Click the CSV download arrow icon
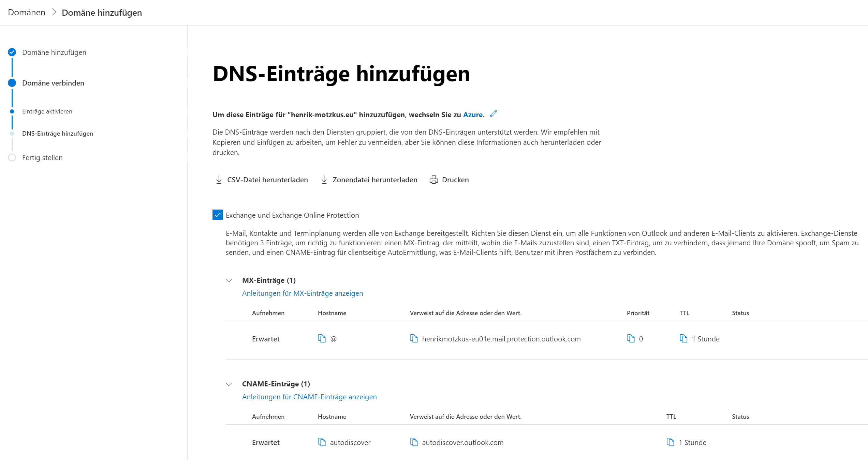This screenshot has width=868, height=460. point(219,180)
